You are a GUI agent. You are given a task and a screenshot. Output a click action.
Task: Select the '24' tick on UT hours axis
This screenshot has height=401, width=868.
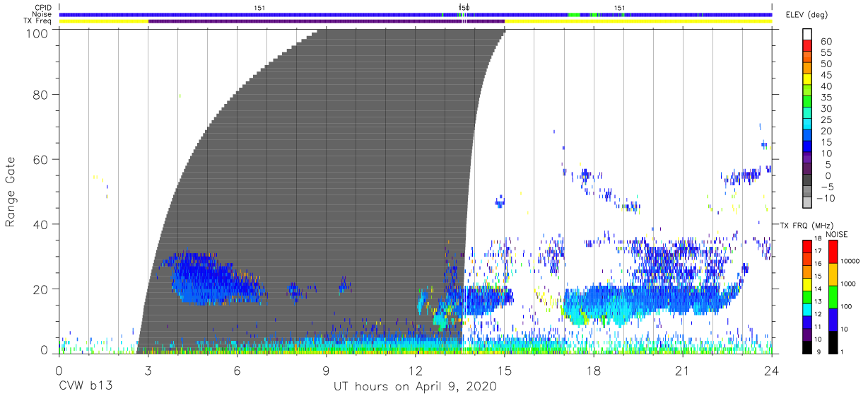(771, 371)
